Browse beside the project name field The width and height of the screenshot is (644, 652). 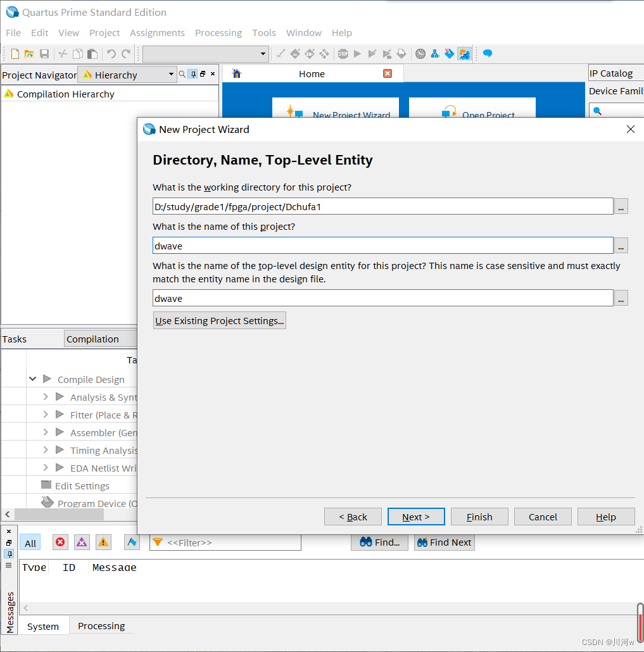pos(621,246)
